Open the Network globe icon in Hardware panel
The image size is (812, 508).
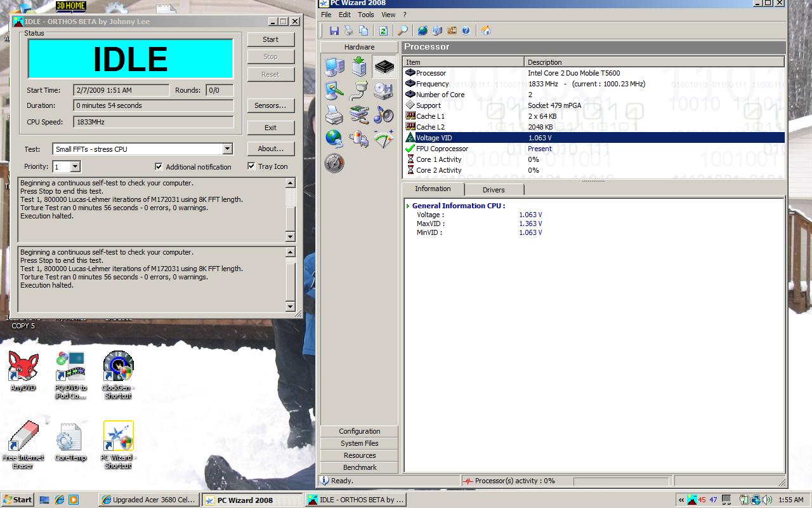(x=334, y=139)
